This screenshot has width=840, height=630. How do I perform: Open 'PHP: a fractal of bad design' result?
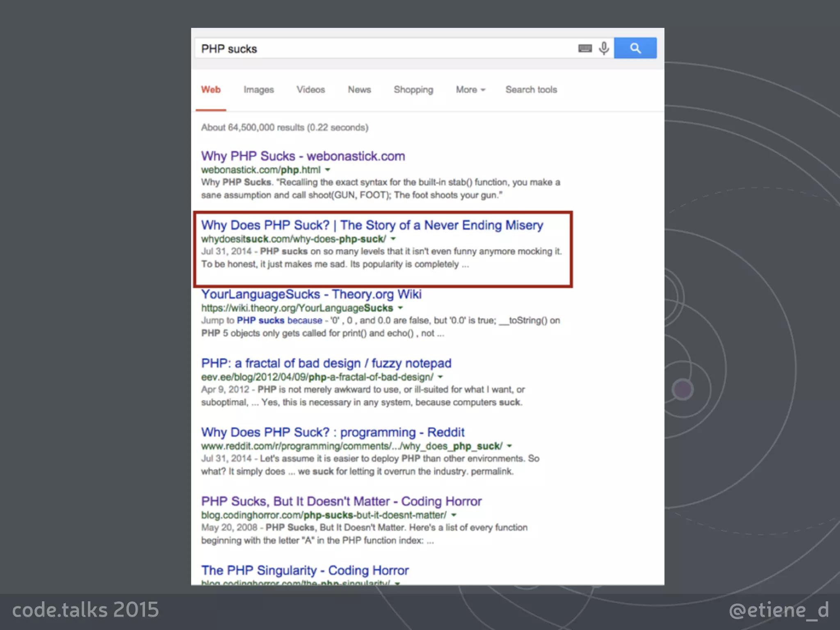pyautogui.click(x=326, y=363)
